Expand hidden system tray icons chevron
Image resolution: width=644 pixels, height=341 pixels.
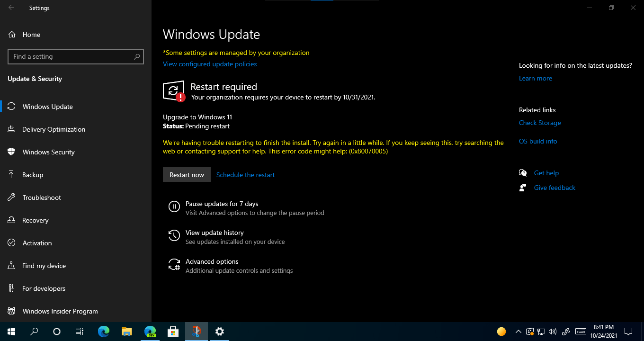click(518, 332)
